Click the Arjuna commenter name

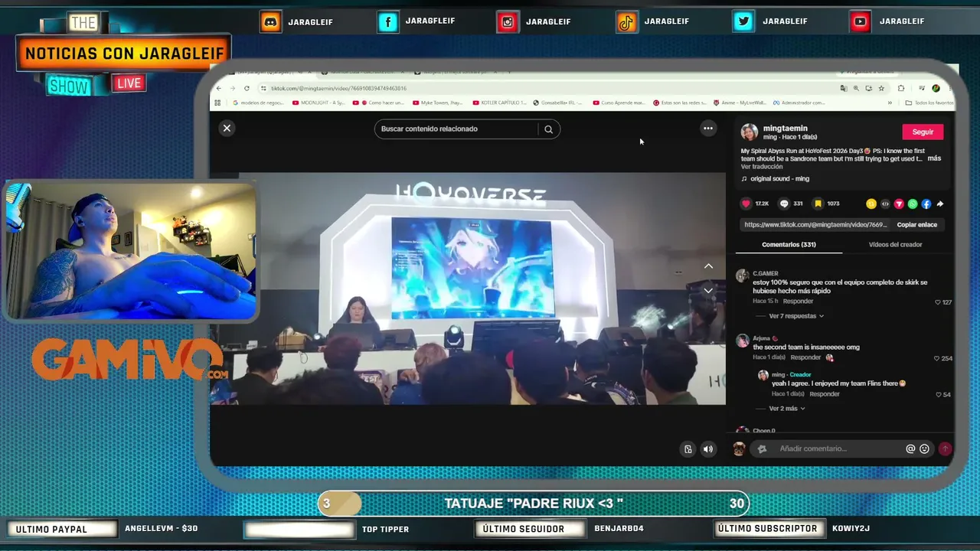(761, 338)
